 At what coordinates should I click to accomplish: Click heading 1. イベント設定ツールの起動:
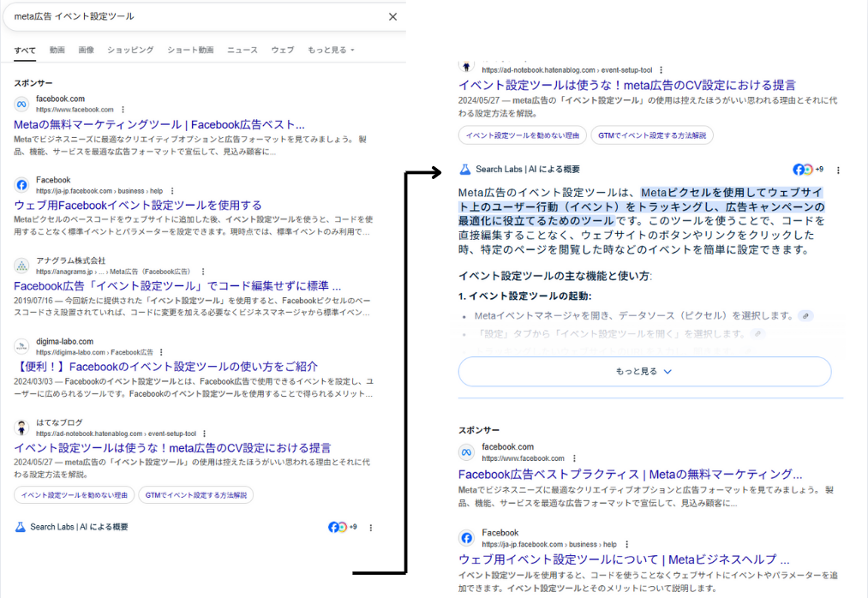524,296
